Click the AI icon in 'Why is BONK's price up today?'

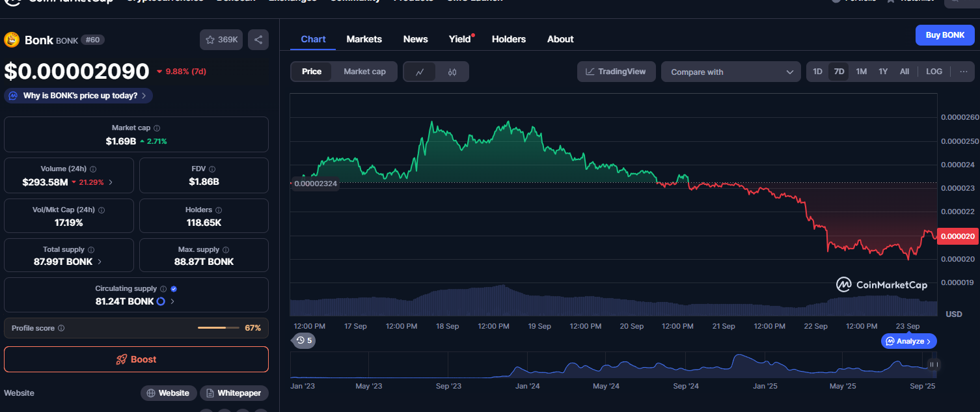(14, 96)
